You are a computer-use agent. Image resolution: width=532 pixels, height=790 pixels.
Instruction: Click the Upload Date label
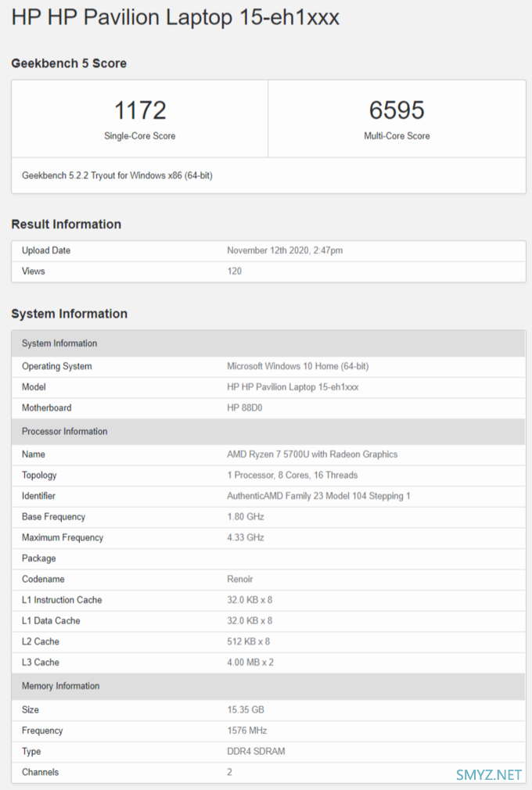46,250
